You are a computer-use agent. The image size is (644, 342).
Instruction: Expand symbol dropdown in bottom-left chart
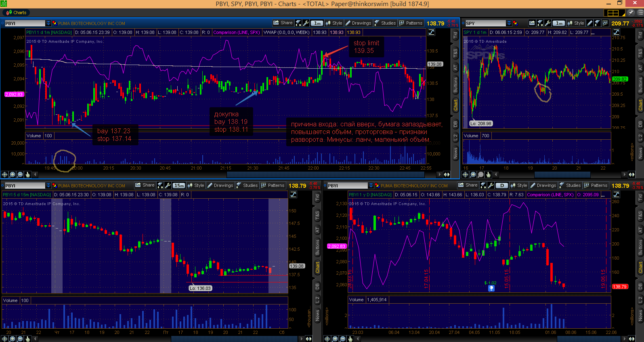[x=48, y=186]
